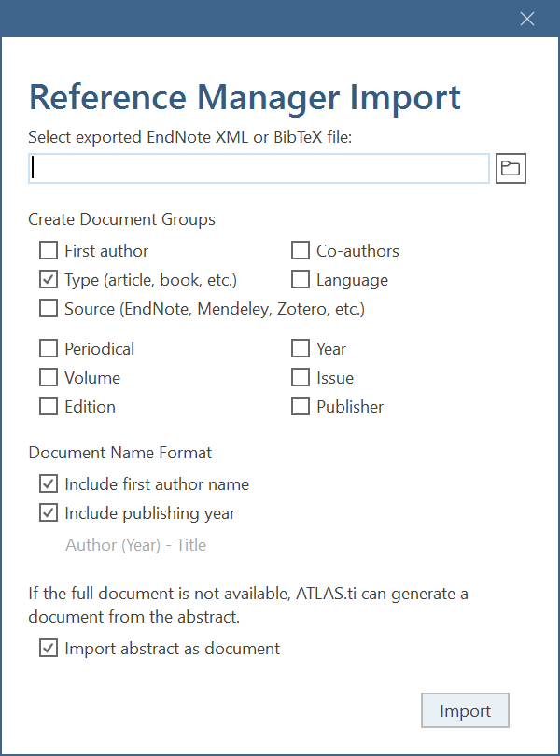Enable the Issue checkbox
Viewport: 560px width, 756px height.
[x=301, y=377]
